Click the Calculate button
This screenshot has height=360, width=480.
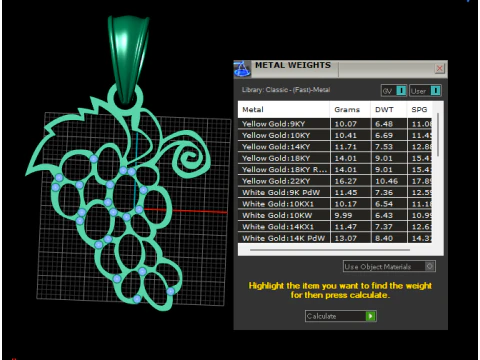[x=340, y=316]
